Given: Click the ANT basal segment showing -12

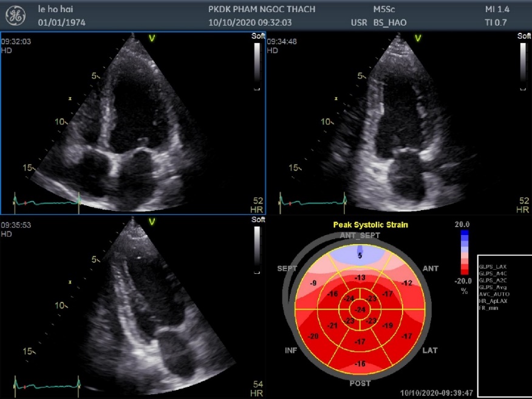Looking at the screenshot, I should pyautogui.click(x=406, y=282).
